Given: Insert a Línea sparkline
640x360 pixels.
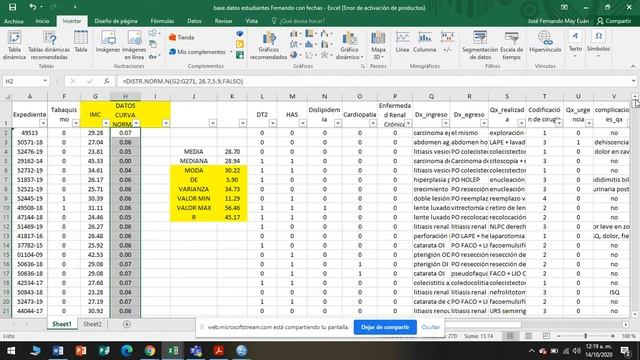Looking at the screenshot, I should coord(402,42).
